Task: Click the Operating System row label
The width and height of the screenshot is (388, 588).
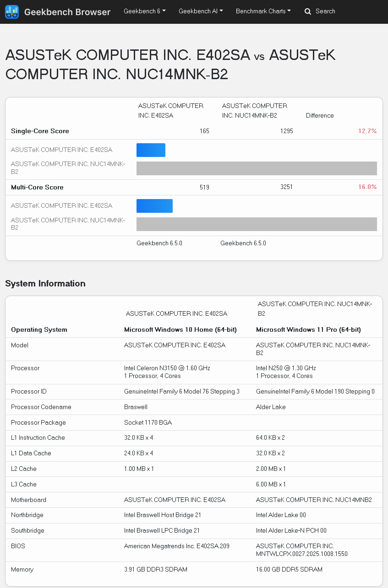Action: pos(39,329)
